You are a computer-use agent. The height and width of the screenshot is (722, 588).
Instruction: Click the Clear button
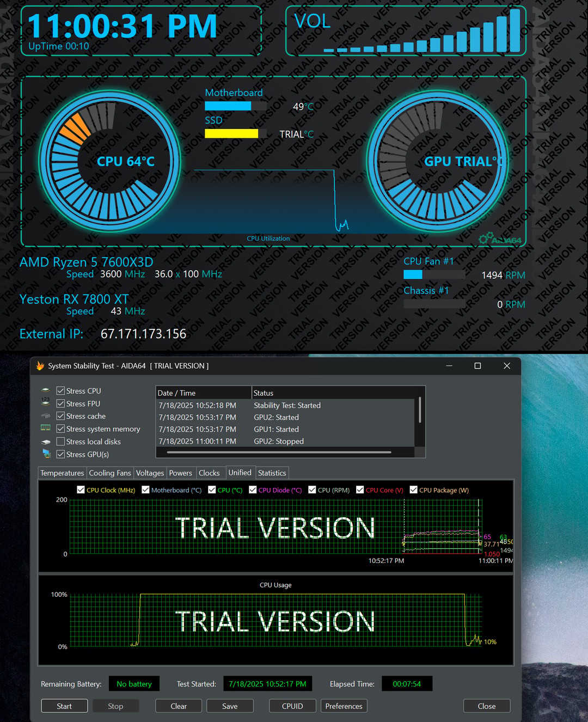click(x=179, y=706)
